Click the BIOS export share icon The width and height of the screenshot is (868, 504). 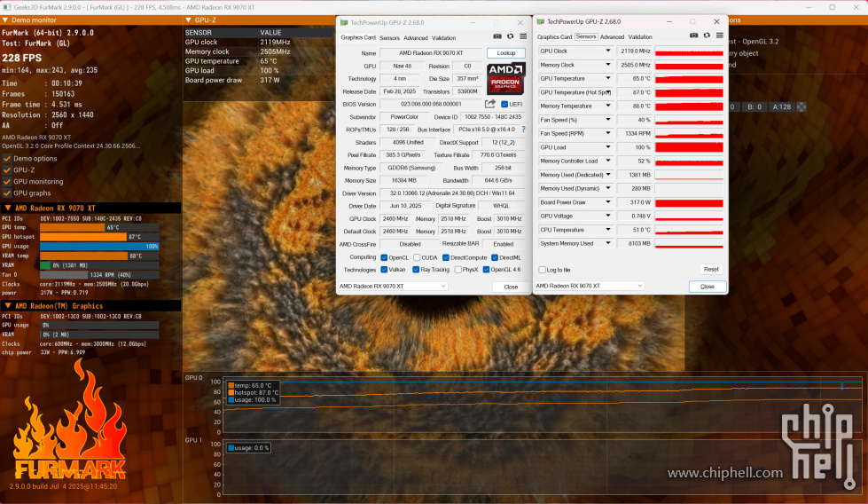click(x=490, y=104)
